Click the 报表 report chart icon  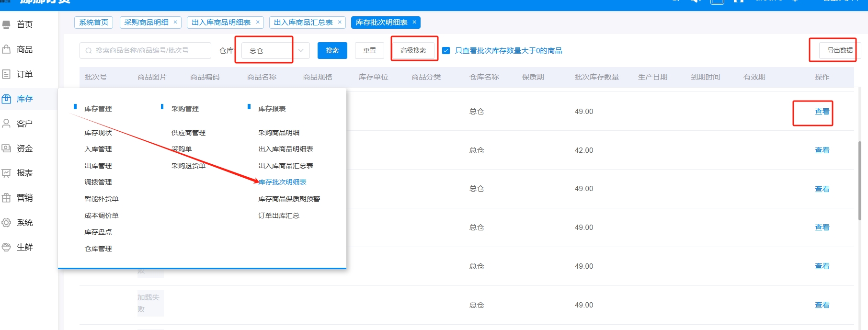[6, 173]
